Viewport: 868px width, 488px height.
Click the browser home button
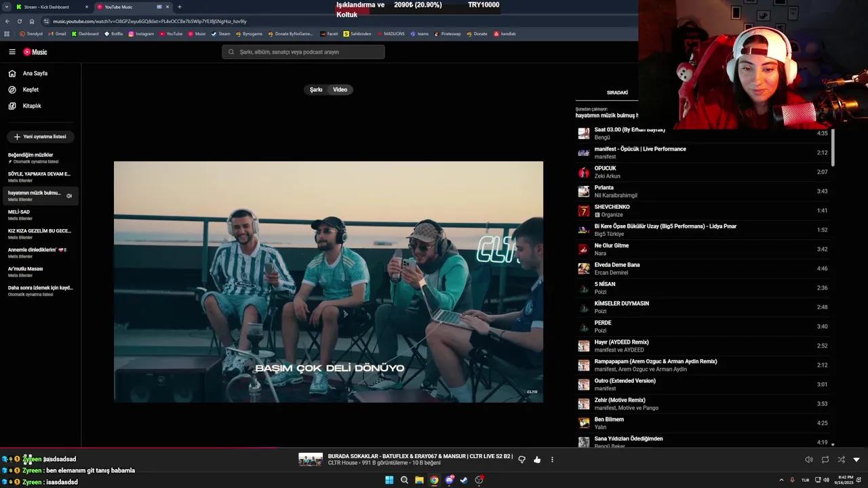click(32, 22)
